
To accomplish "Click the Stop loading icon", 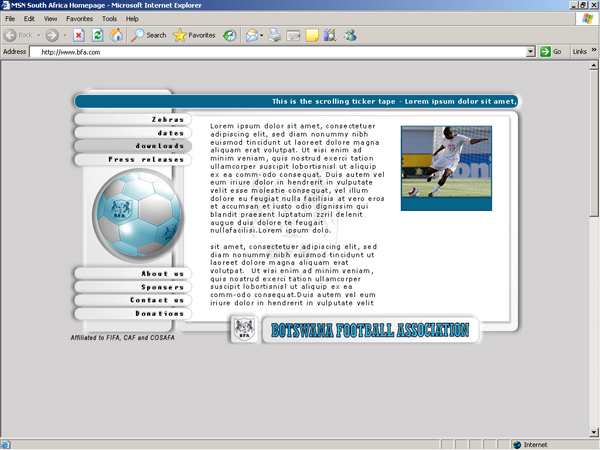I will point(78,35).
